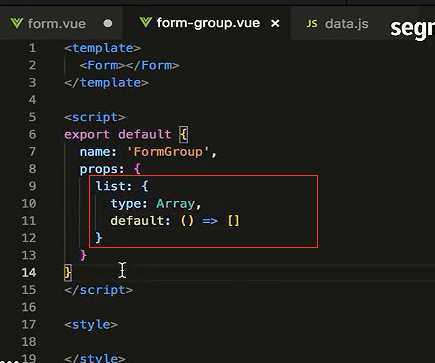The width and height of the screenshot is (435, 363).
Task: Place cursor on opening <template> tag
Action: coord(103,48)
